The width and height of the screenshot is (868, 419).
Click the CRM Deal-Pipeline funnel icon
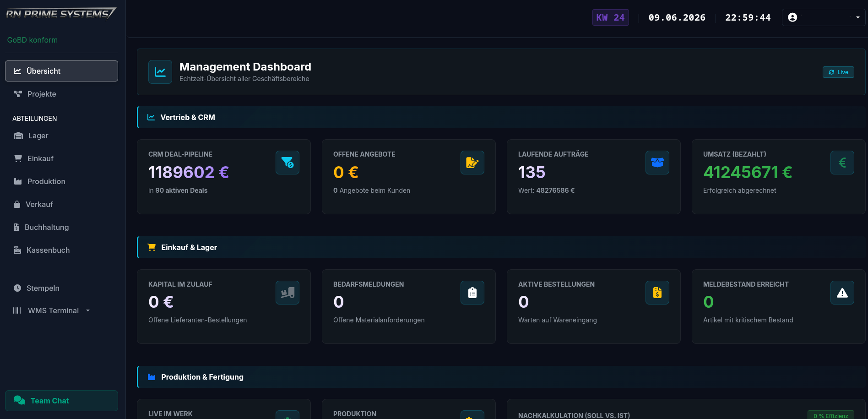288,163
